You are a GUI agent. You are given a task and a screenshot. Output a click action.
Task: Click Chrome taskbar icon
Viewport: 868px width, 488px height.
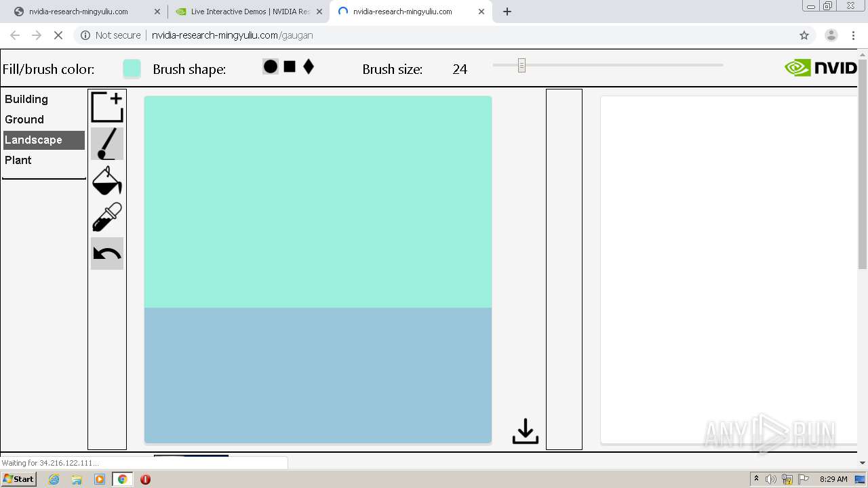122,479
